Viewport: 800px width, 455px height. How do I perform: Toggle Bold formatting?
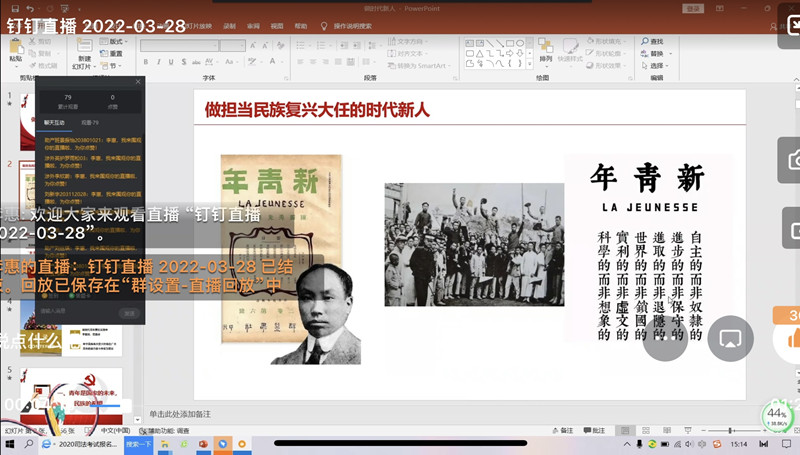pos(146,62)
